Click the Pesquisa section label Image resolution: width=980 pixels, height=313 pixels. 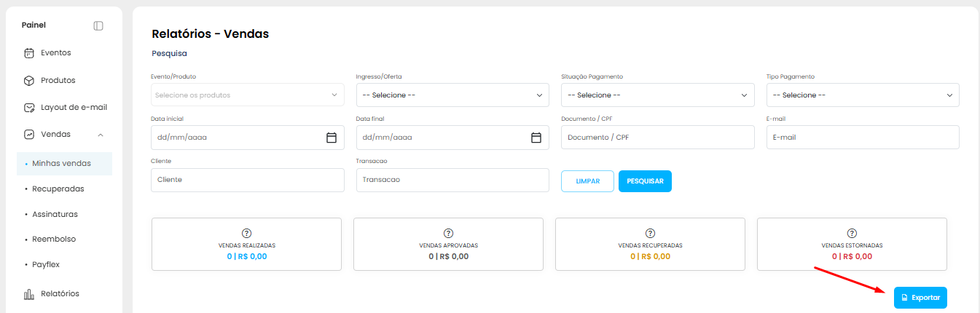point(169,53)
